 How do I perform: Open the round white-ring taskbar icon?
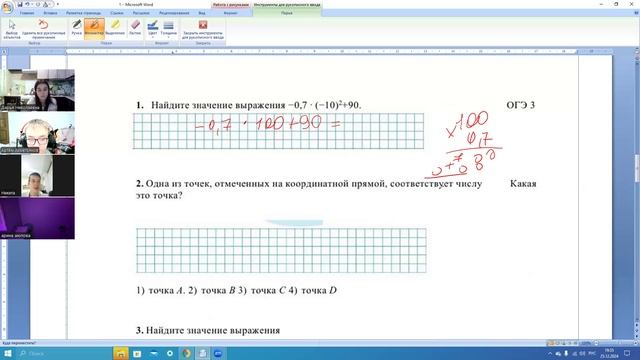click(170, 353)
